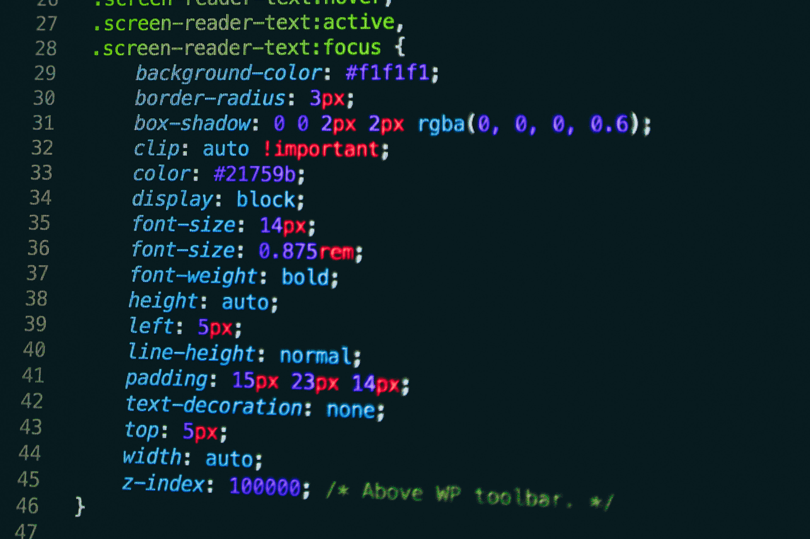
Task: Click line number 37 in the gutter
Action: point(38,272)
